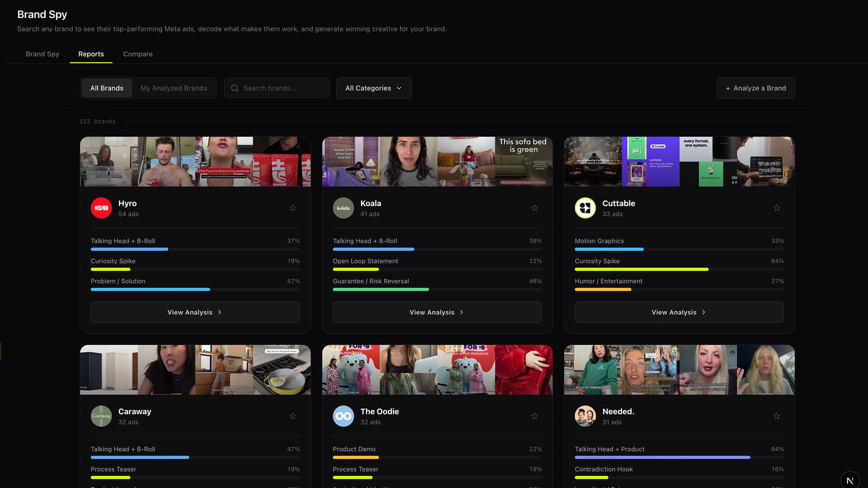Viewport: 868px width, 488px height.
Task: Switch to the Brand Spy tab
Action: click(x=42, y=54)
